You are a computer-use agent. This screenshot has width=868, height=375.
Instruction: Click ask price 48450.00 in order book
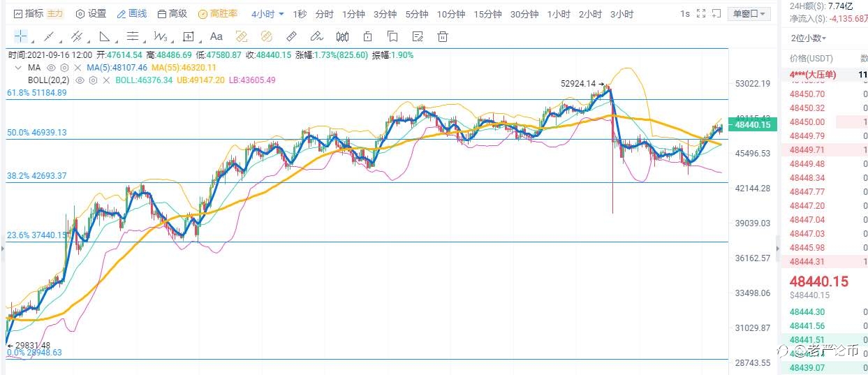tap(807, 122)
